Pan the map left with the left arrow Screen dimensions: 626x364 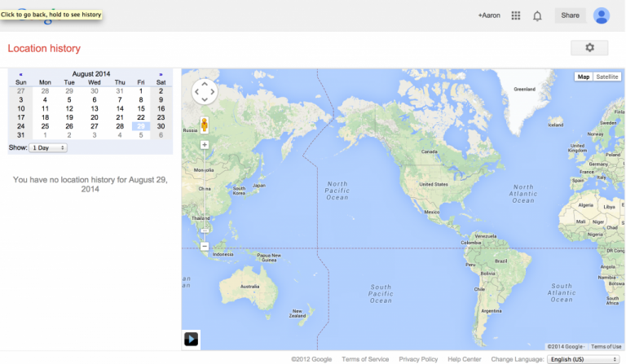[196, 92]
